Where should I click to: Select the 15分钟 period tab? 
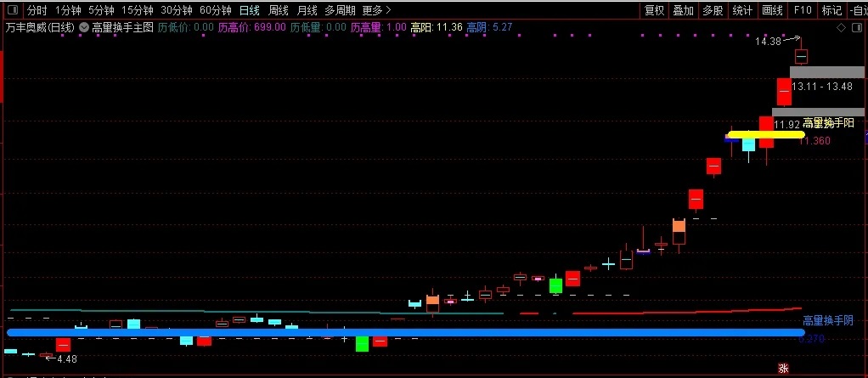[138, 10]
